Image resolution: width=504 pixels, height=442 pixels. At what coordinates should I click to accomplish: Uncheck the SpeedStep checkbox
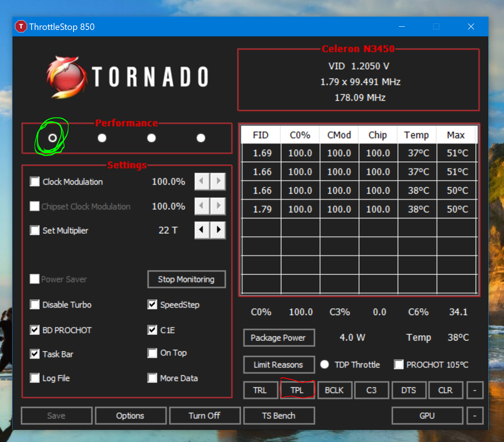coord(152,305)
